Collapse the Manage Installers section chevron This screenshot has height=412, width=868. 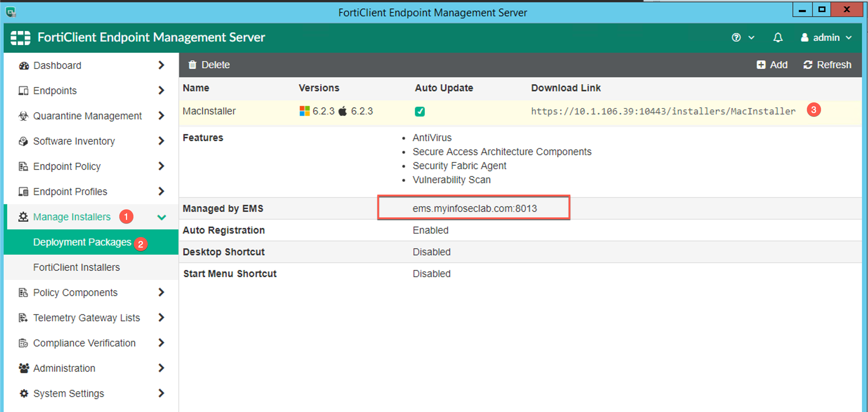click(x=161, y=217)
